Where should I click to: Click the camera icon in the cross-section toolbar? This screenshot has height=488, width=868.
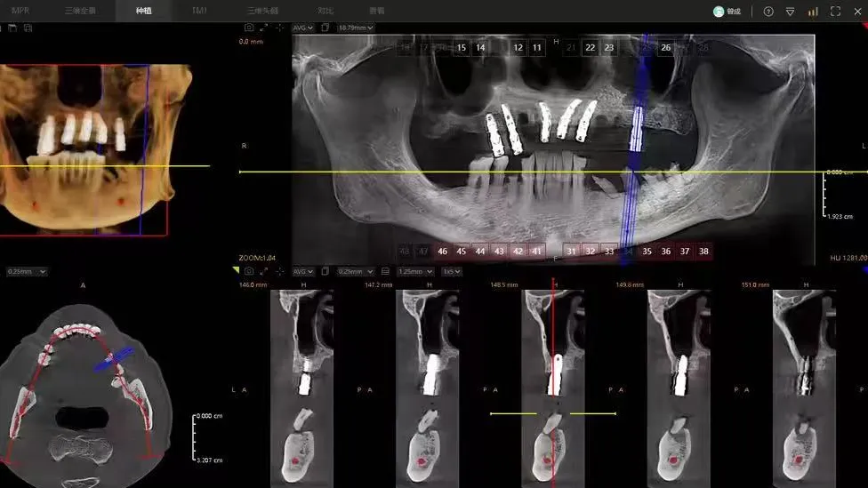(249, 271)
